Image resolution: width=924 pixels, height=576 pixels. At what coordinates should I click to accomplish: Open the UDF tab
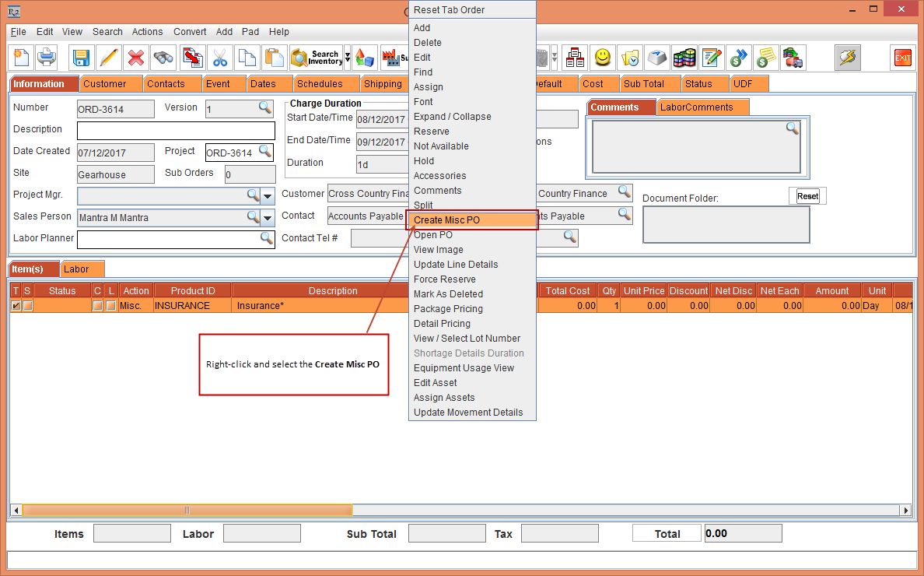pyautogui.click(x=749, y=84)
